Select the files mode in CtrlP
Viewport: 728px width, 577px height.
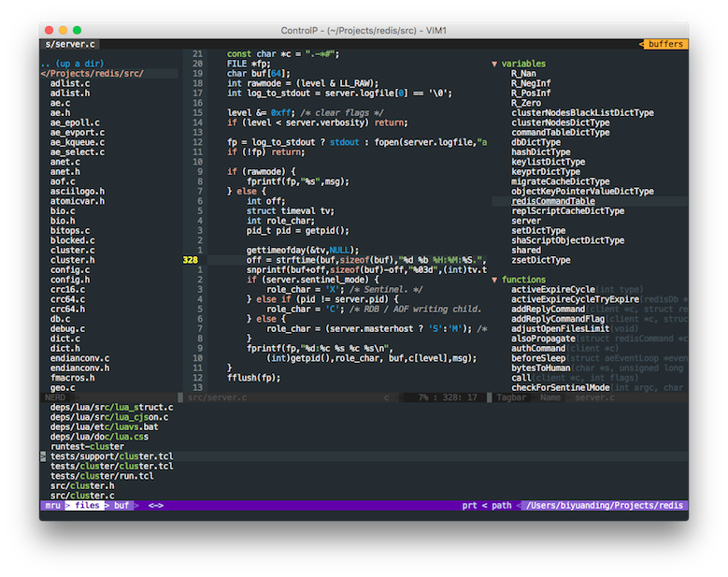tap(87, 505)
